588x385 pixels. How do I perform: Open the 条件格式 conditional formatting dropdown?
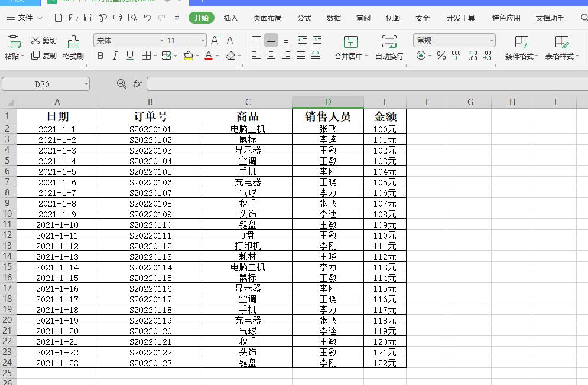[521, 48]
